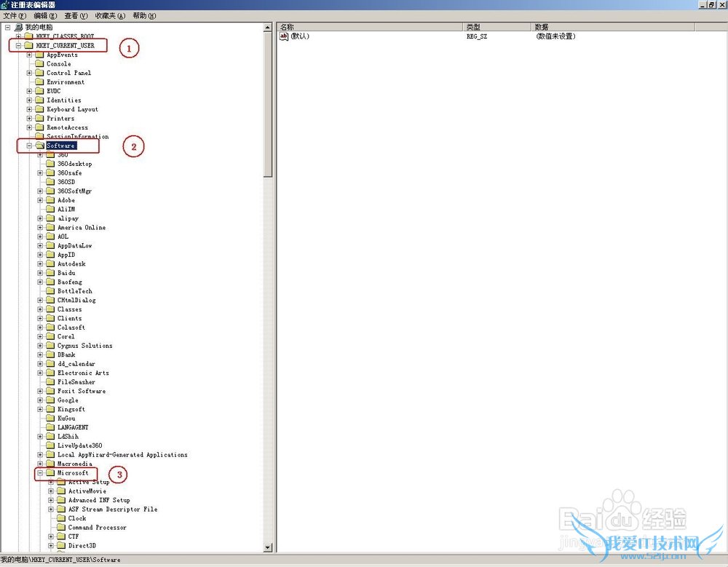Screen dimensions: 728x567
Task: Click the Clock folder icon
Action: click(x=61, y=518)
